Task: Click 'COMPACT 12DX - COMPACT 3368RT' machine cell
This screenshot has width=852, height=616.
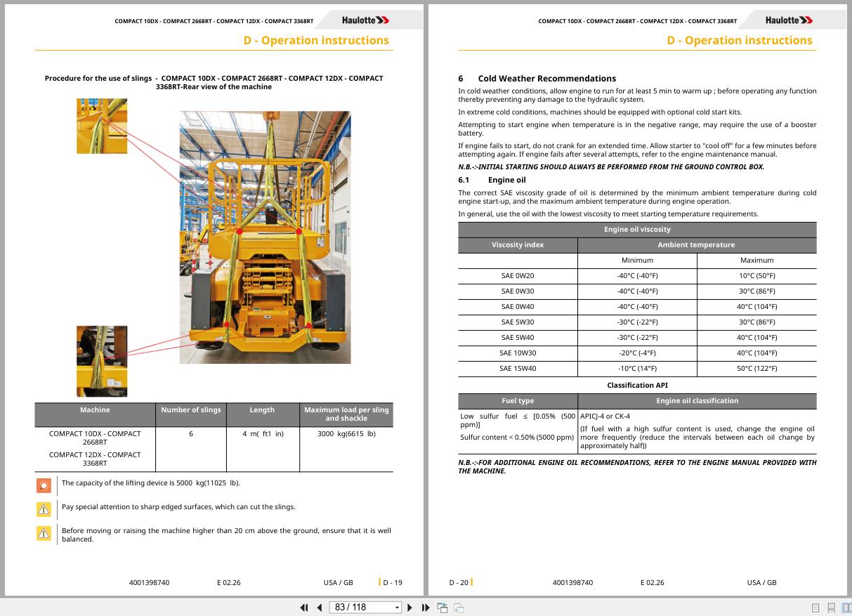Action: [x=95, y=459]
